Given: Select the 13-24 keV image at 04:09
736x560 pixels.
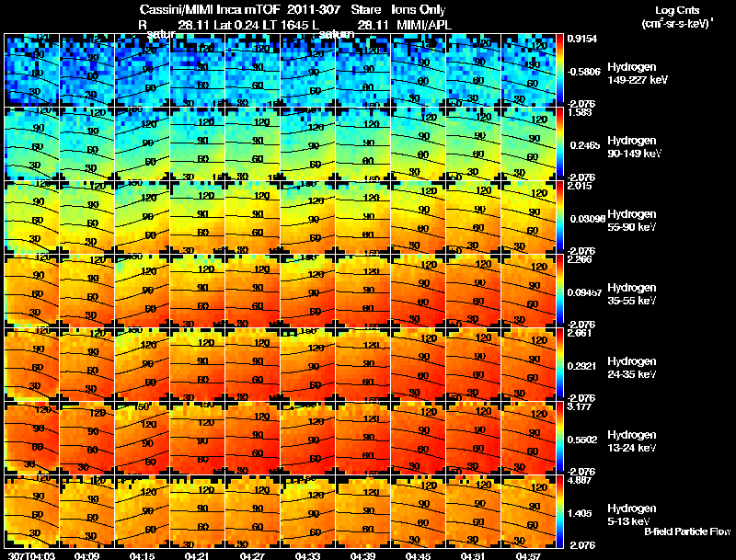Looking at the screenshot, I should tap(86, 439).
